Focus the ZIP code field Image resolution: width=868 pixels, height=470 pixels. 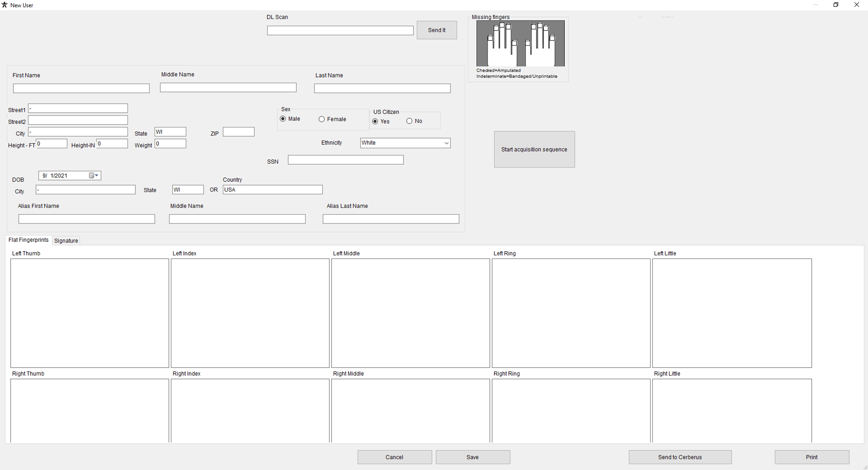[239, 132]
